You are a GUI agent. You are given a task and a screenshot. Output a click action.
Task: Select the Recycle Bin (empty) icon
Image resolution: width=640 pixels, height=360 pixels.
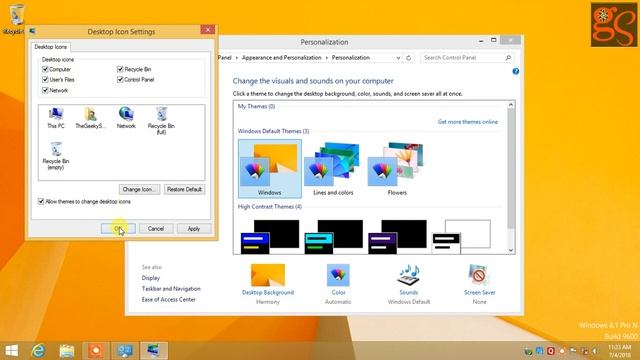point(56,156)
